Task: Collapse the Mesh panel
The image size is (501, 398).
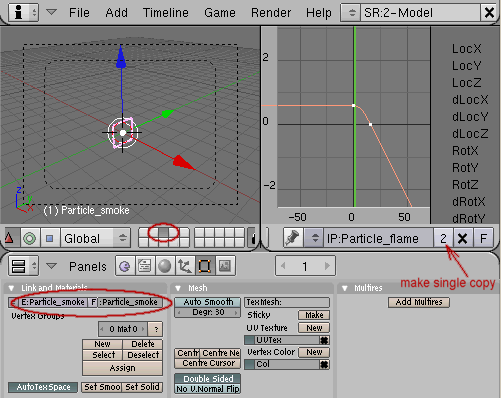Action: click(x=178, y=288)
